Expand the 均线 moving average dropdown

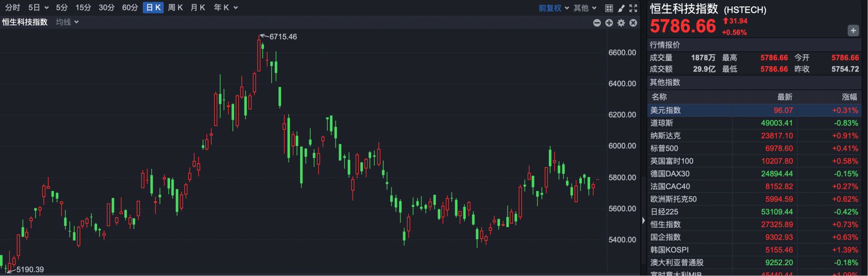(67, 22)
